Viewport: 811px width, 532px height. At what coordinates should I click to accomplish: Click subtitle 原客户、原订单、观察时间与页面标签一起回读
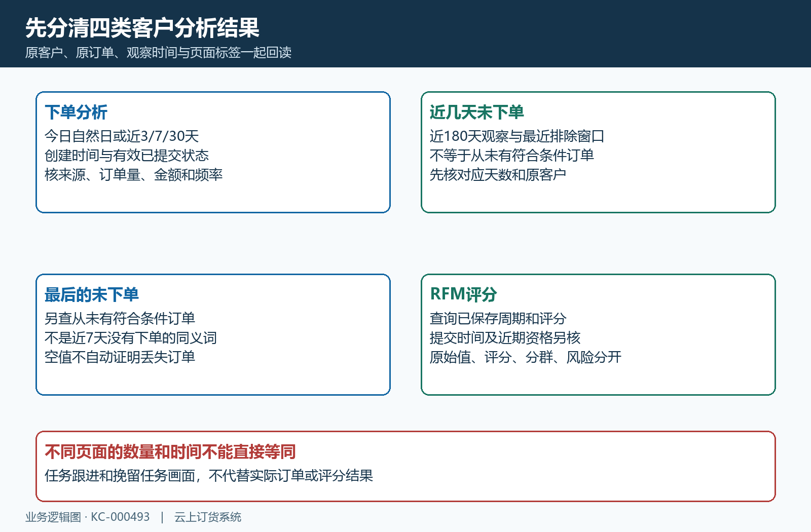pos(158,53)
